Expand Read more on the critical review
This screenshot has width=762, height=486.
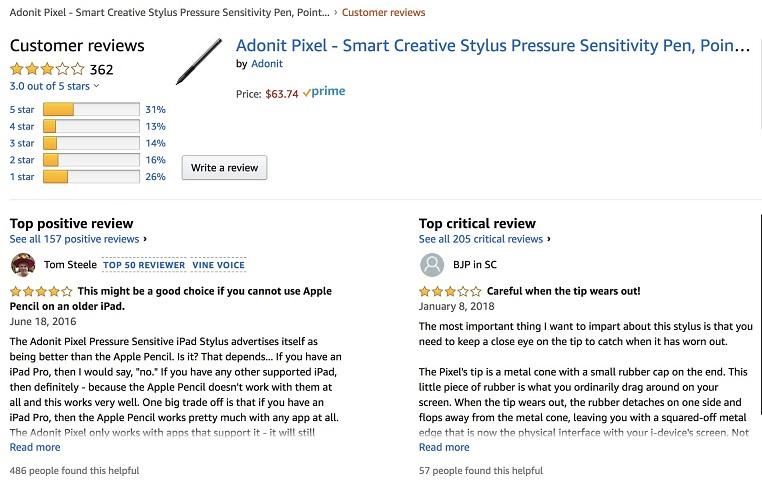click(444, 447)
